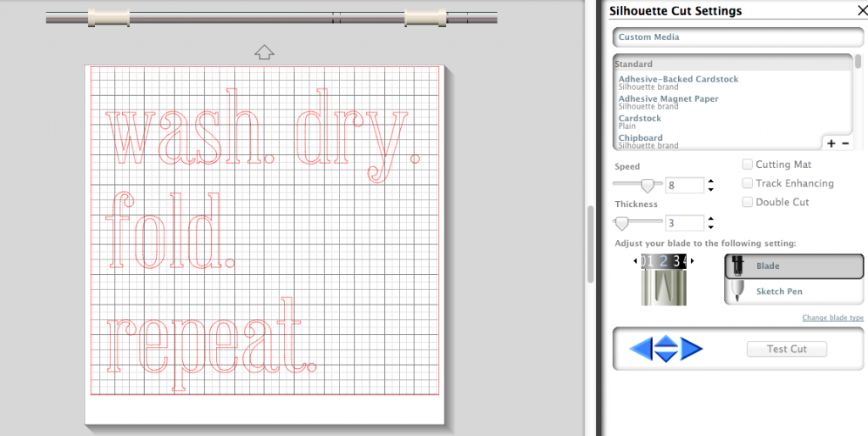Decrease Thickness with down arrow

[x=711, y=227]
